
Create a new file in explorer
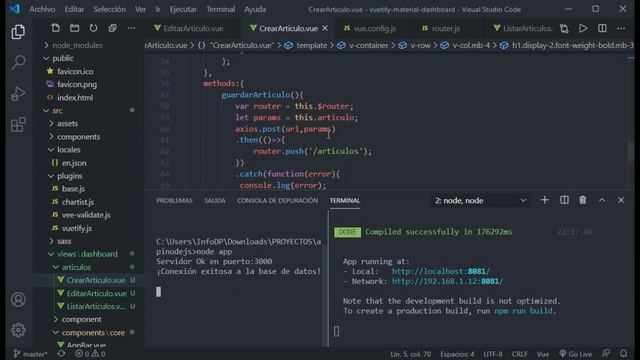(55, 28)
